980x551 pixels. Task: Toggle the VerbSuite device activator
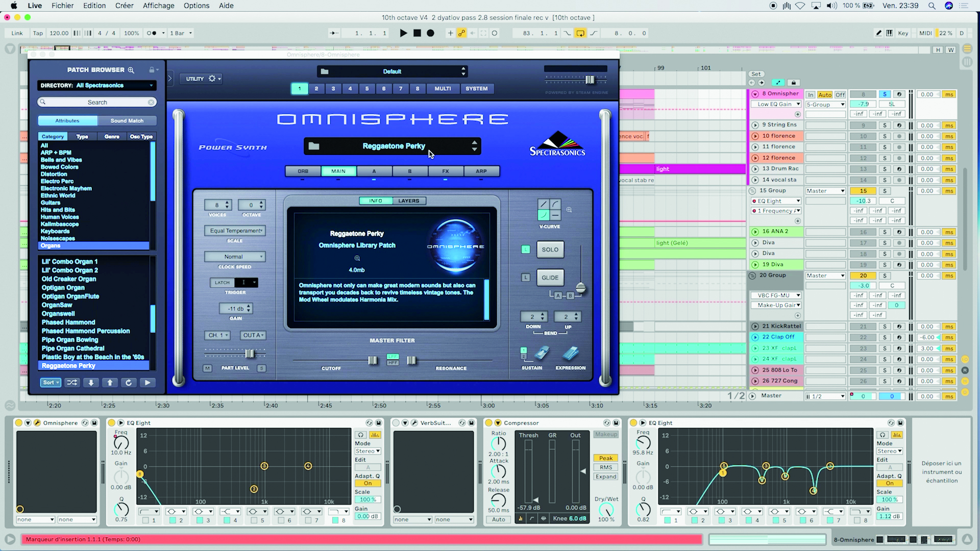coord(396,423)
